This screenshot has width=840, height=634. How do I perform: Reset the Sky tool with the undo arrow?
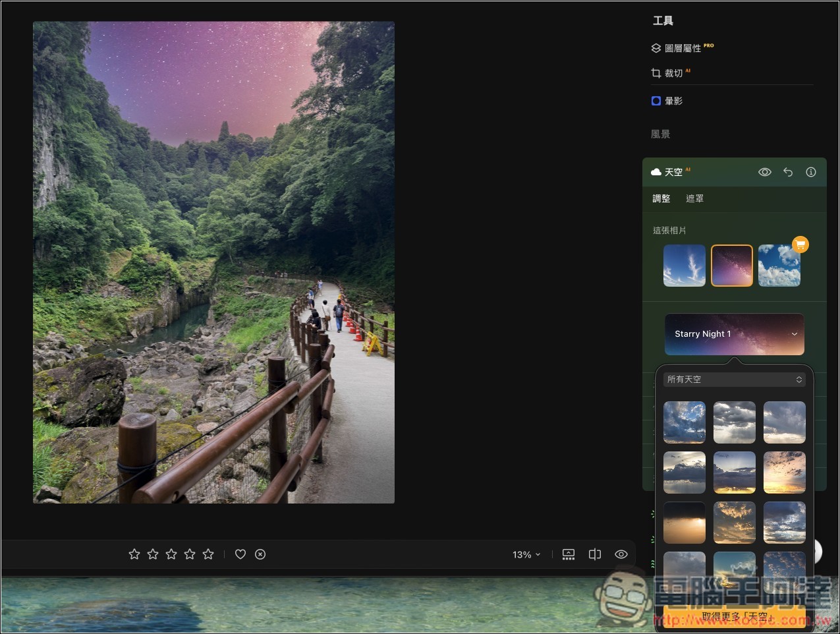coord(788,172)
